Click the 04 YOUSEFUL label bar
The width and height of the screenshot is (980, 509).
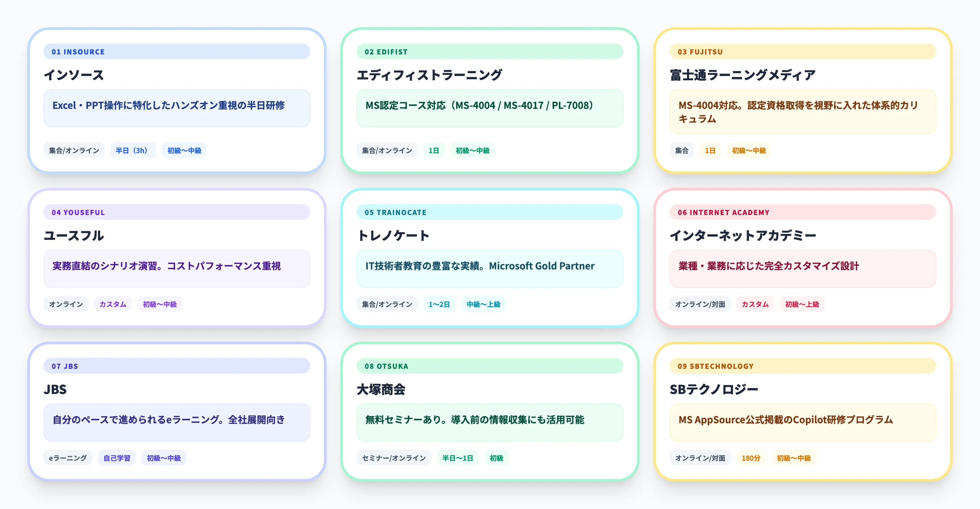click(177, 212)
